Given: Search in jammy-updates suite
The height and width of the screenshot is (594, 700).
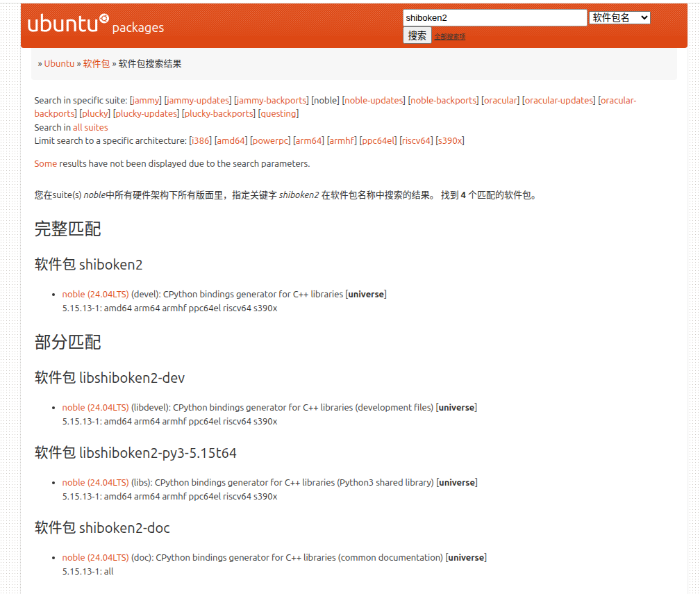Looking at the screenshot, I should pos(198,101).
